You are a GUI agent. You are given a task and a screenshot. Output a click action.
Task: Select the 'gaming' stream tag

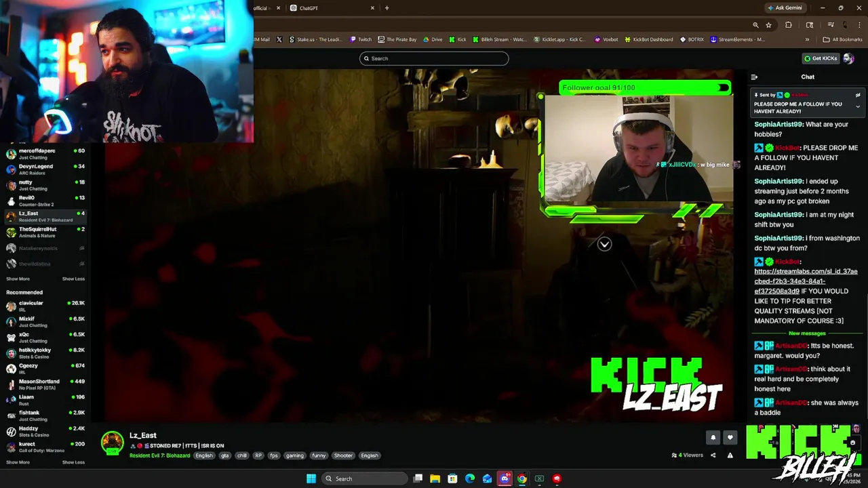(x=294, y=455)
